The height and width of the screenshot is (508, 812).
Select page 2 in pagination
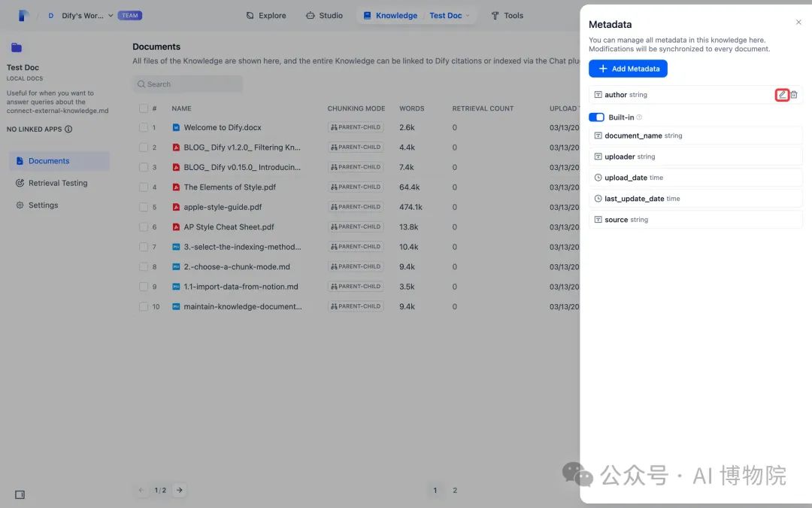pos(455,490)
